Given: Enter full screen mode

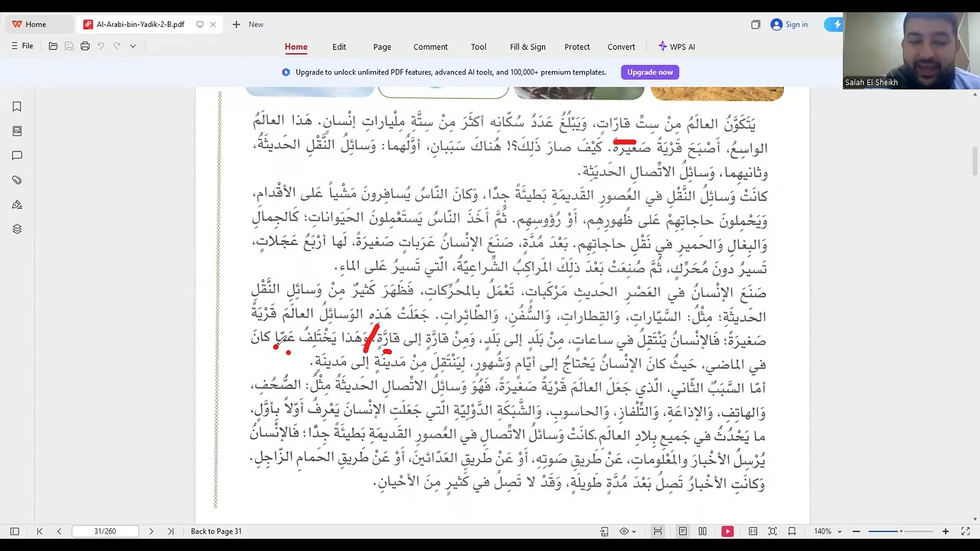Looking at the screenshot, I should pyautogui.click(x=966, y=531).
